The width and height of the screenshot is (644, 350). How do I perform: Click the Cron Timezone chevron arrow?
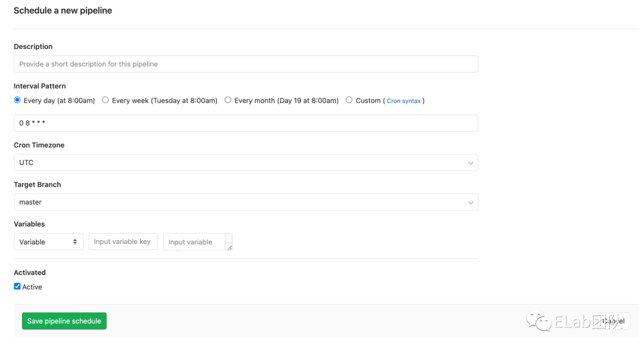[470, 163]
